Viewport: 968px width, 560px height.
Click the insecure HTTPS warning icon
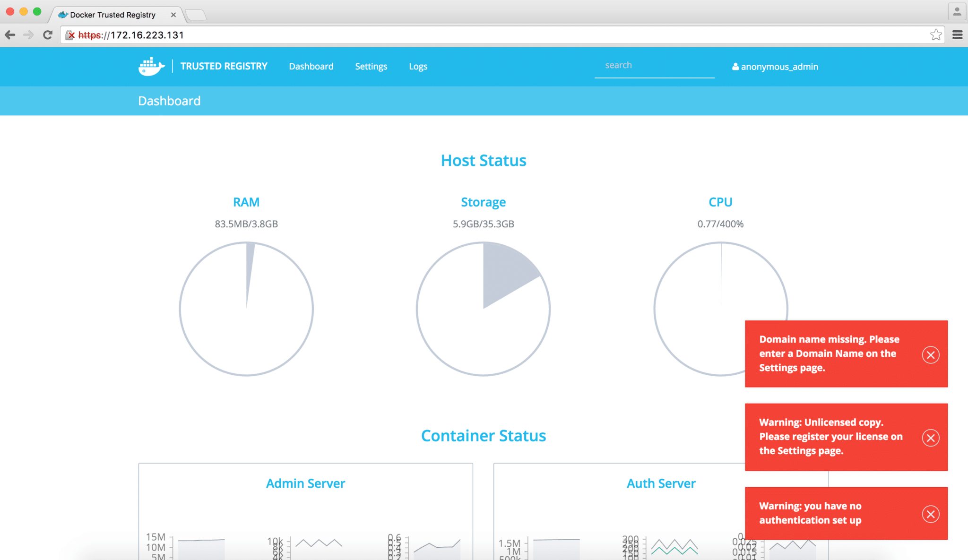[70, 35]
